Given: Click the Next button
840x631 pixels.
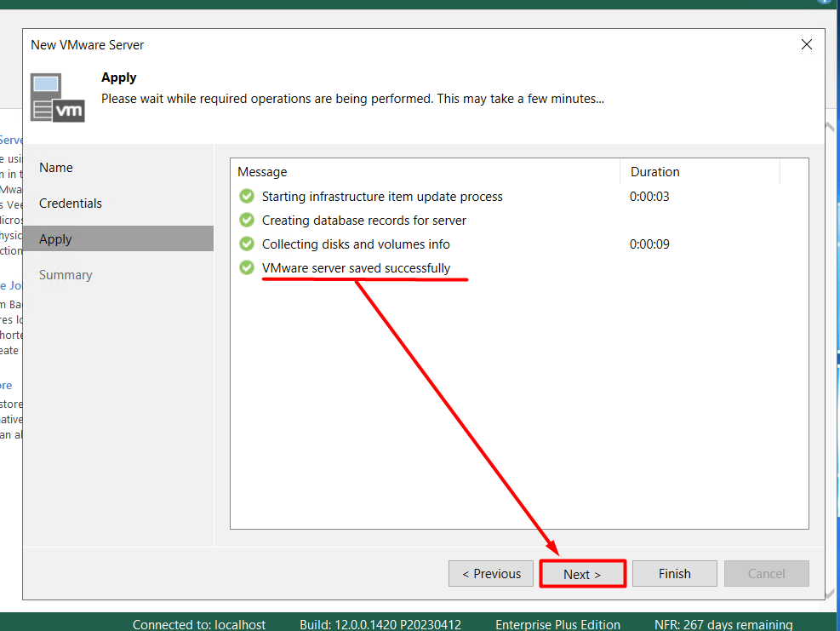Looking at the screenshot, I should [582, 574].
